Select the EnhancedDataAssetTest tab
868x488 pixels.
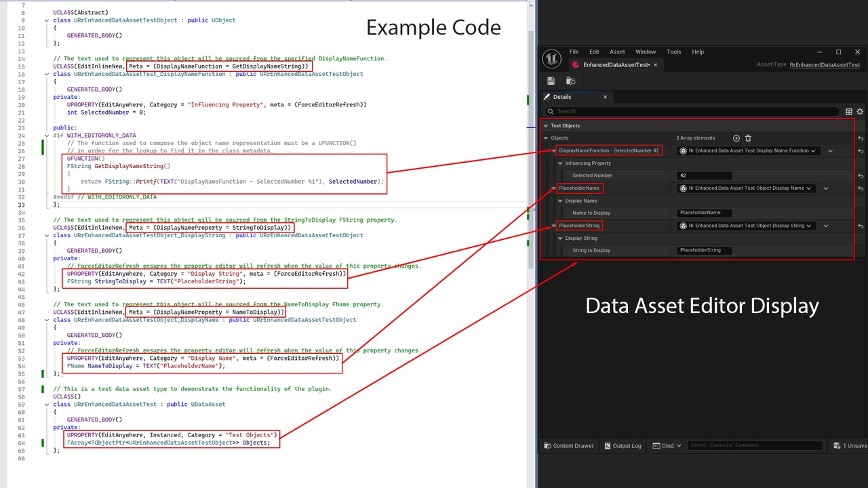coord(616,64)
